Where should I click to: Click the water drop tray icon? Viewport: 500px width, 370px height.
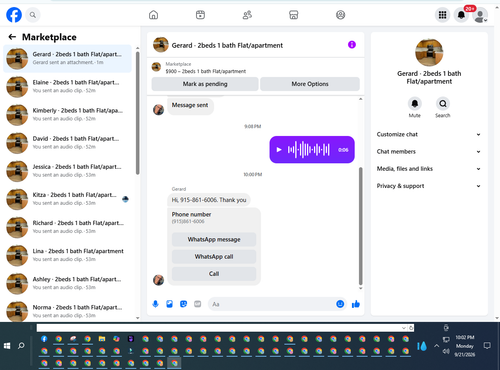point(422,346)
